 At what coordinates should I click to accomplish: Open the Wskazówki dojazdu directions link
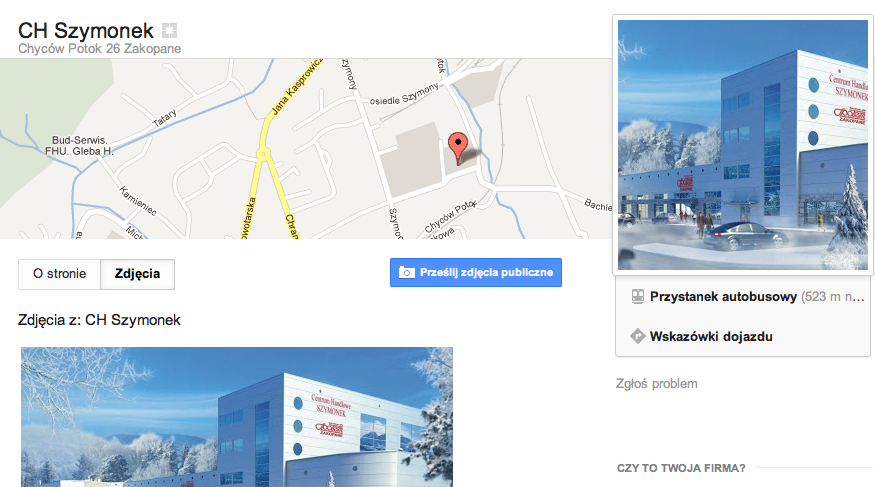click(711, 336)
